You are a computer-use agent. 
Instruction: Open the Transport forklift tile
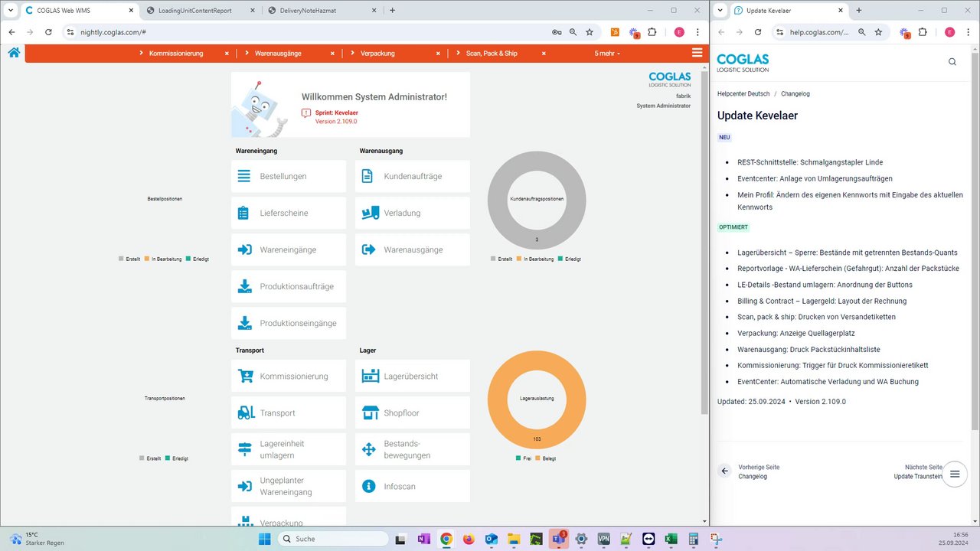click(x=289, y=412)
